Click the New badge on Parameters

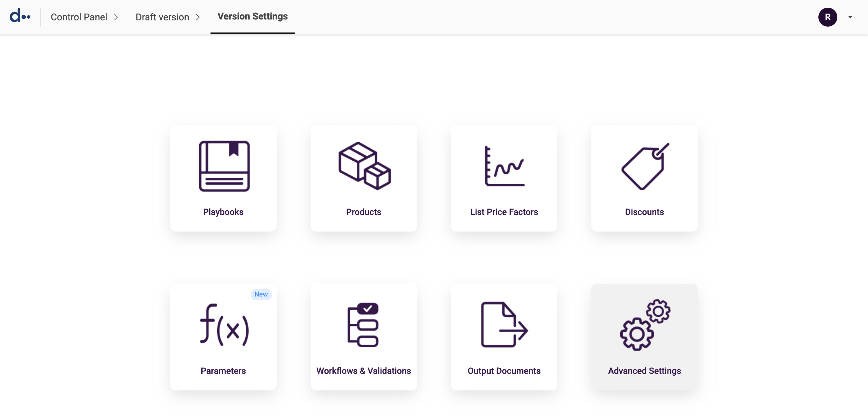261,294
